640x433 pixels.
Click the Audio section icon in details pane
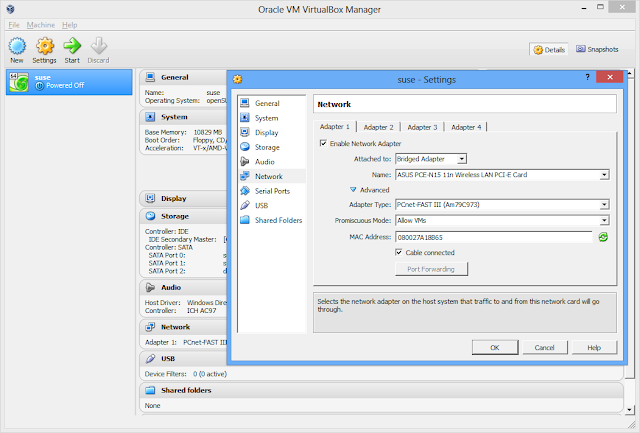click(x=150, y=287)
